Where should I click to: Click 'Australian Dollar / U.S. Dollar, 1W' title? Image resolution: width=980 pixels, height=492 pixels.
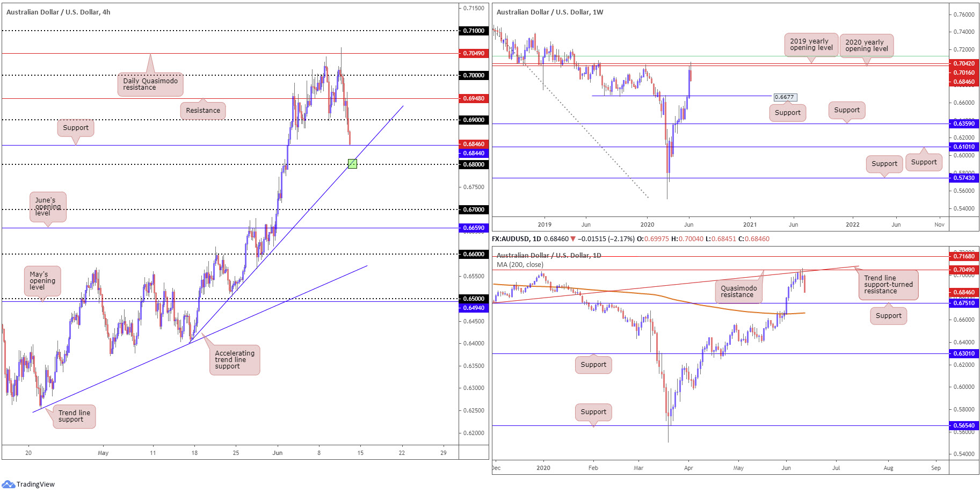point(550,12)
